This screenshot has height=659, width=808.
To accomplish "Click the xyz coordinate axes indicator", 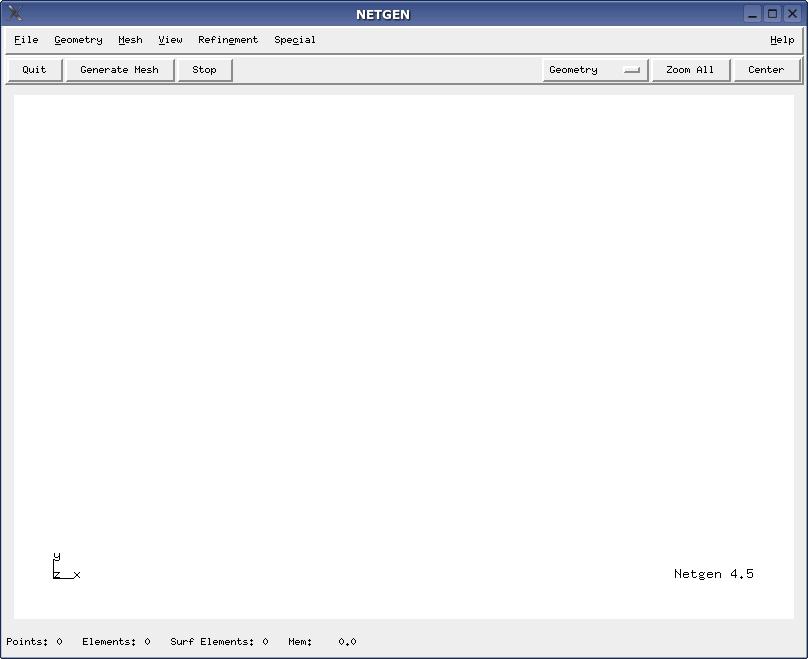I will point(66,566).
